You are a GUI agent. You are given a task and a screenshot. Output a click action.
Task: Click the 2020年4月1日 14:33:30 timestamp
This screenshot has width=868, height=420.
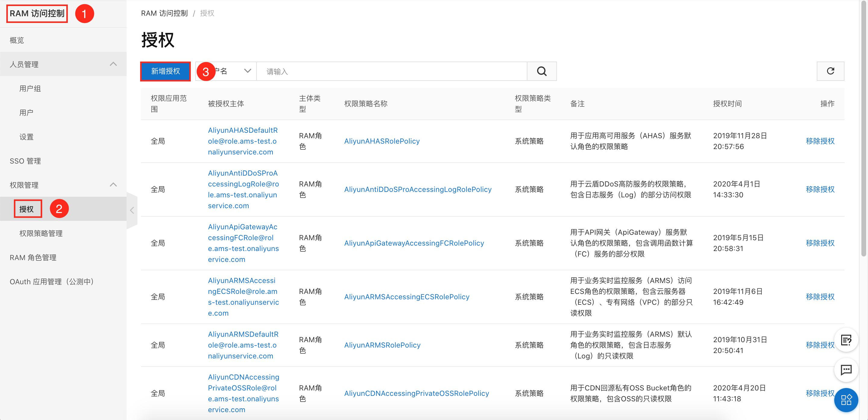[x=737, y=189]
